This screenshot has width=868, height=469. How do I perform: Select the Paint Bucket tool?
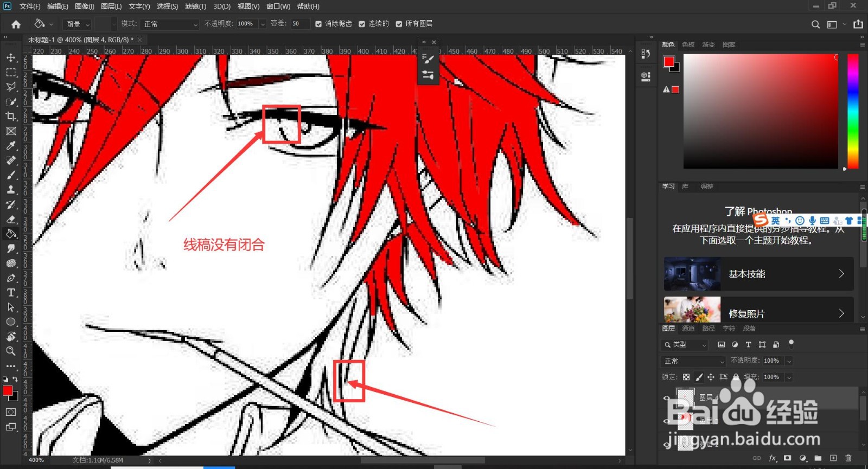11,234
